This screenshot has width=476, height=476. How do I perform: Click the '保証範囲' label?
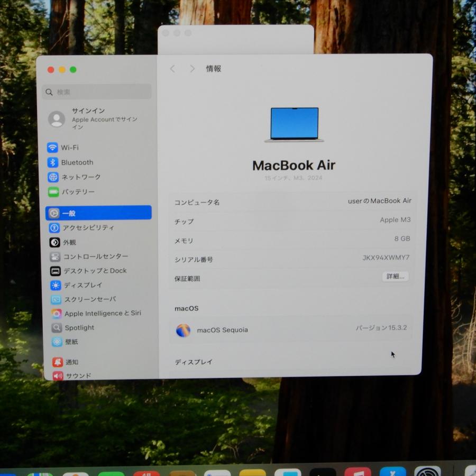[187, 279]
